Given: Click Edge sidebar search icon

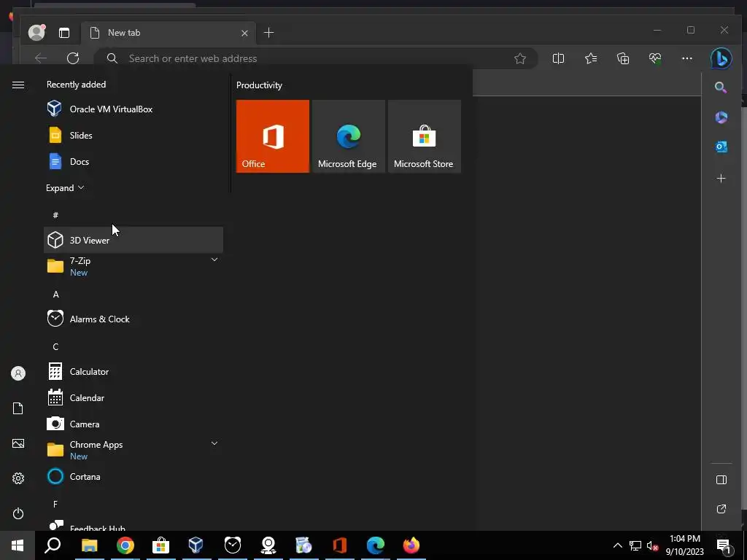Looking at the screenshot, I should click(x=721, y=87).
